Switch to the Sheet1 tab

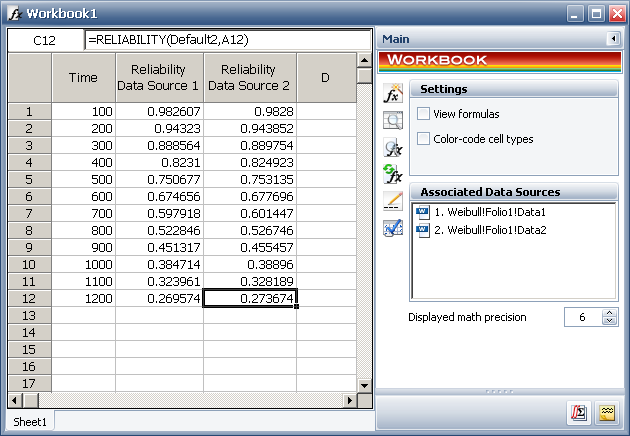(x=28, y=422)
